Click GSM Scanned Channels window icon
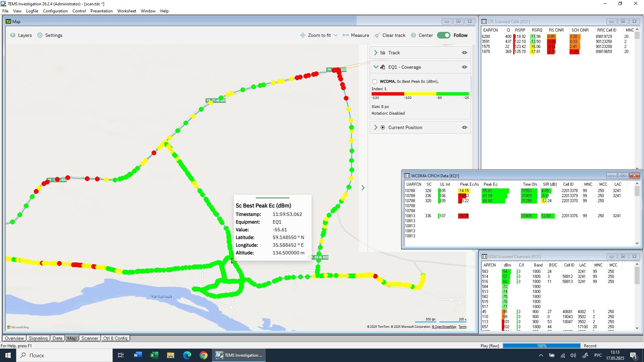 [484, 256]
